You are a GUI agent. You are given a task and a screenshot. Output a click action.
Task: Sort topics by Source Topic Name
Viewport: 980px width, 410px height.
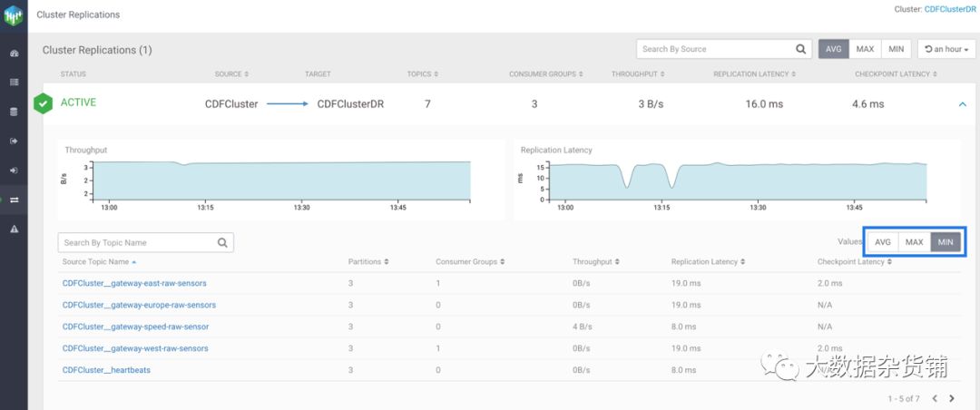click(x=100, y=262)
